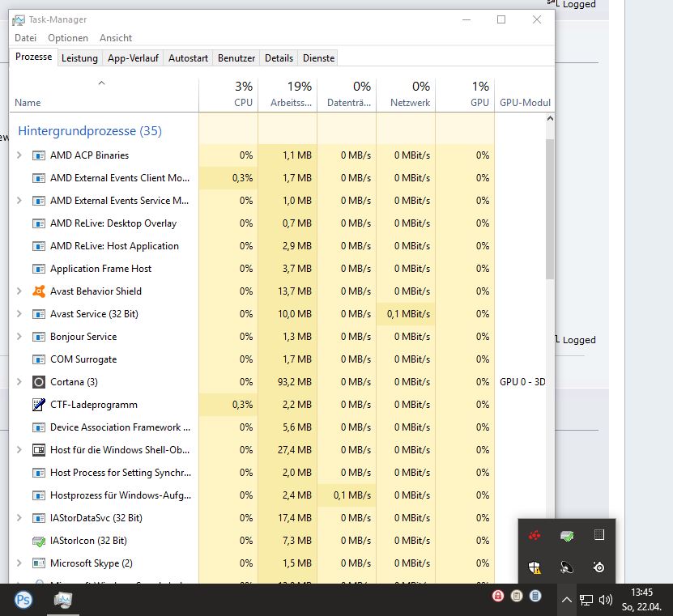Viewport: 673px width, 616px height.
Task: Expand Microsoft Skype (2) group
Action: point(19,563)
